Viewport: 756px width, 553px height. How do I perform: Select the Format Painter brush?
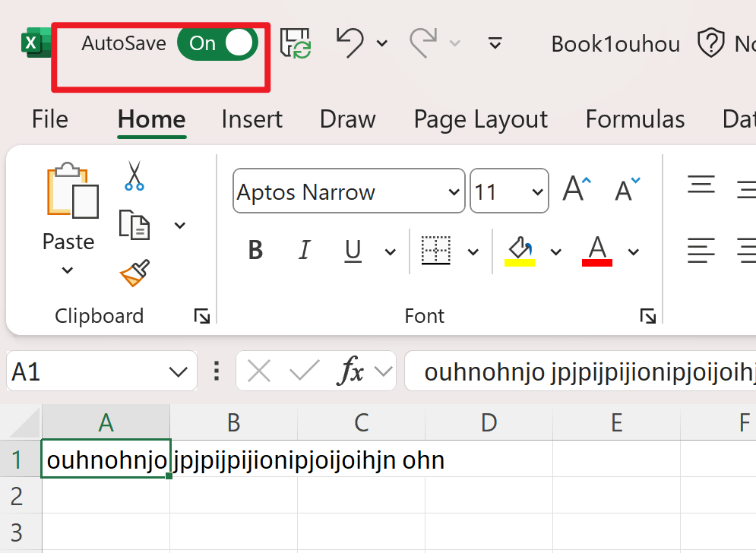point(134,273)
